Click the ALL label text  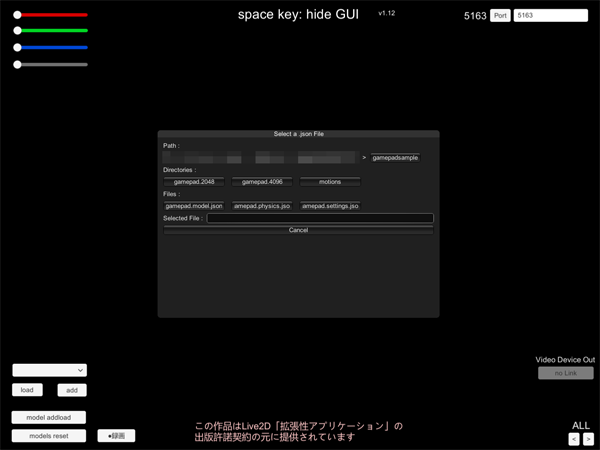(581, 426)
